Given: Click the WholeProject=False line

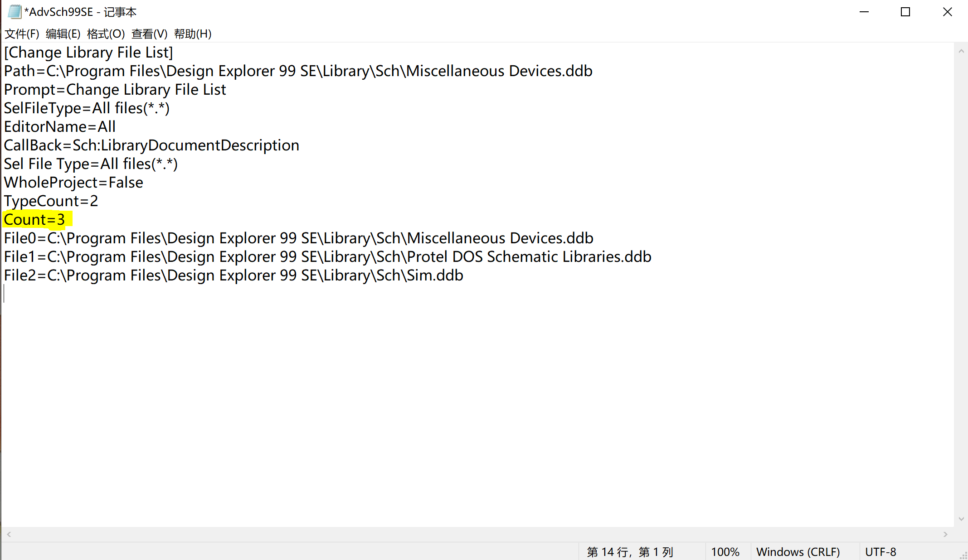Looking at the screenshot, I should tap(73, 183).
